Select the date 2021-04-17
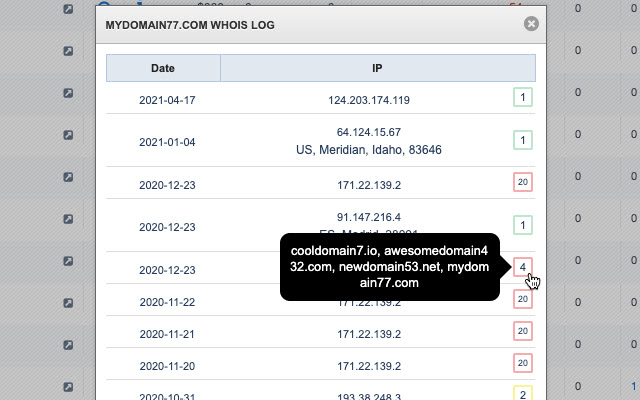The width and height of the screenshot is (640, 400). tap(167, 100)
